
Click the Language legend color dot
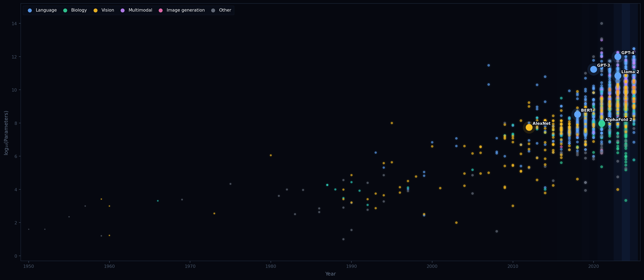point(30,10)
